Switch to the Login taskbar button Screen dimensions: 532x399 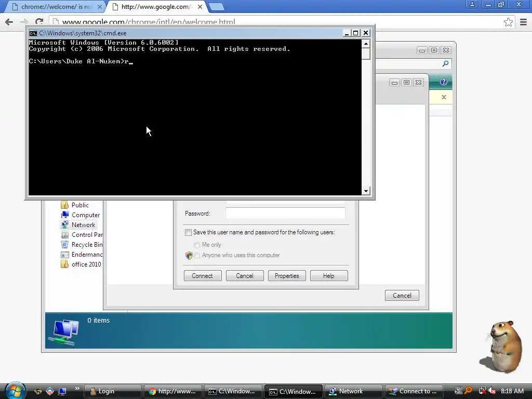(x=113, y=391)
